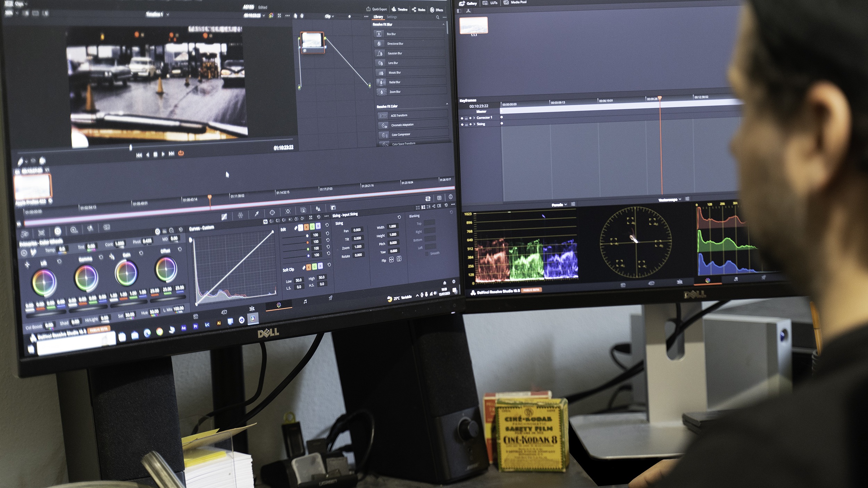
Task: Enable the Smooth checkbox under Blanking
Action: 427,254
